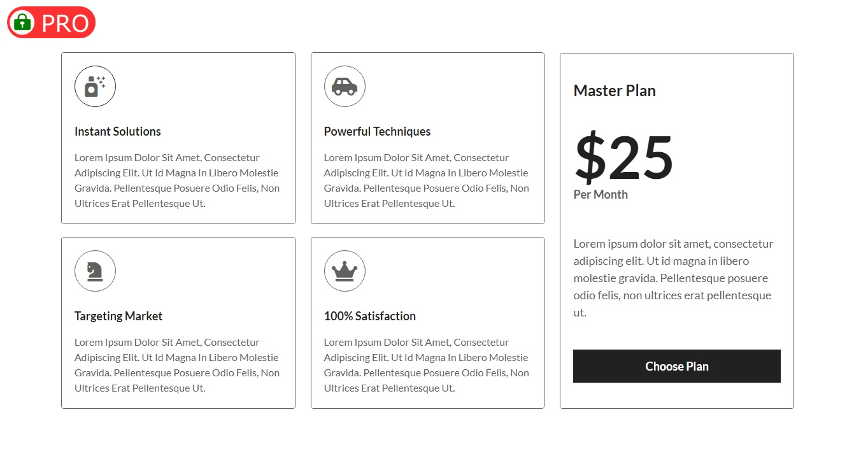Click the Targeting Market heading

click(118, 316)
